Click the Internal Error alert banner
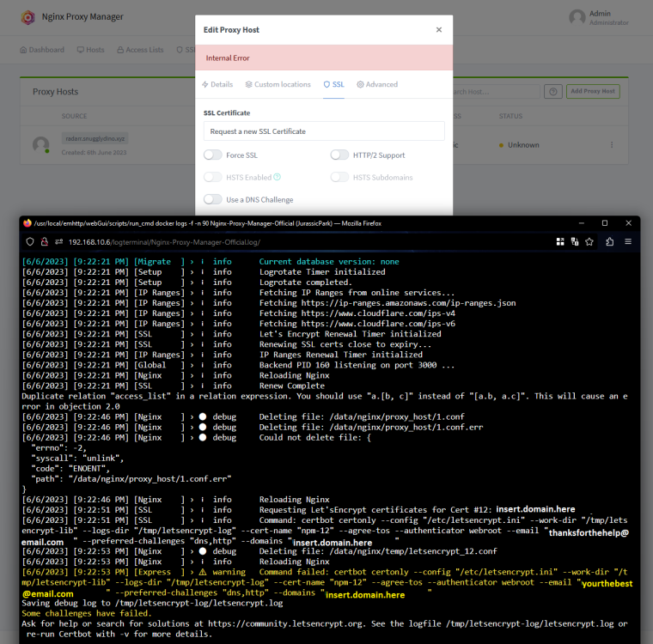The height and width of the screenshot is (644, 653). [x=324, y=58]
